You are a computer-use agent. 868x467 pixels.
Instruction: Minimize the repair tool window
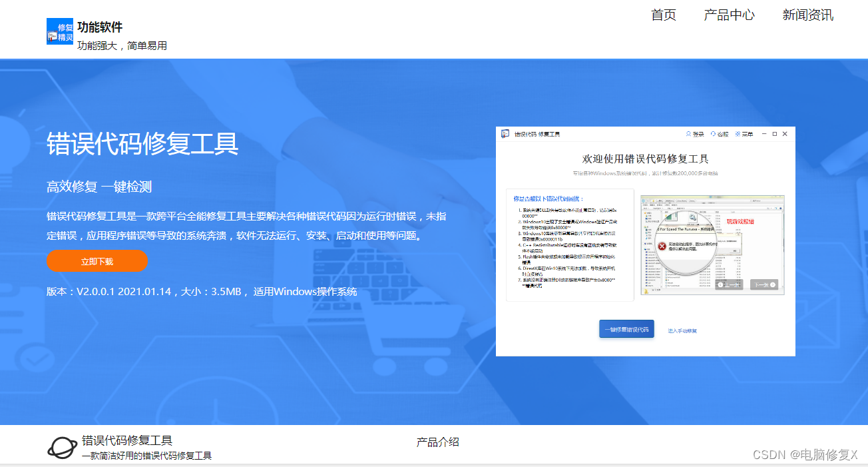coord(765,134)
